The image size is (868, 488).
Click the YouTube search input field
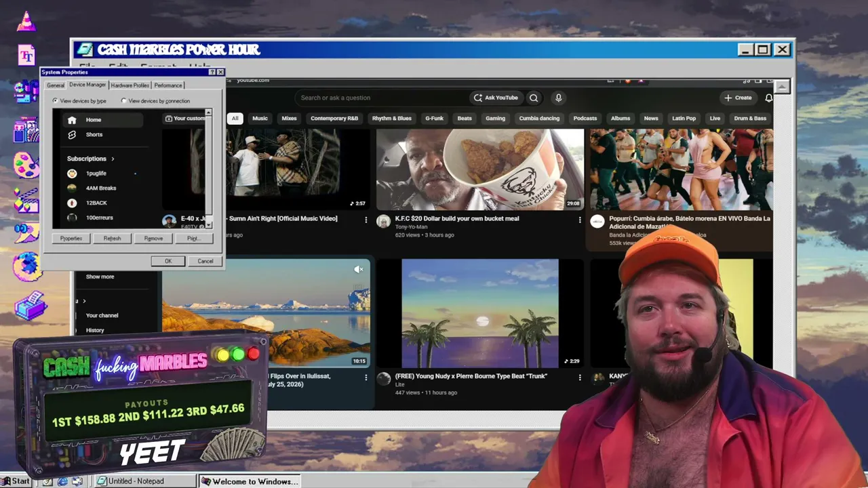click(383, 98)
